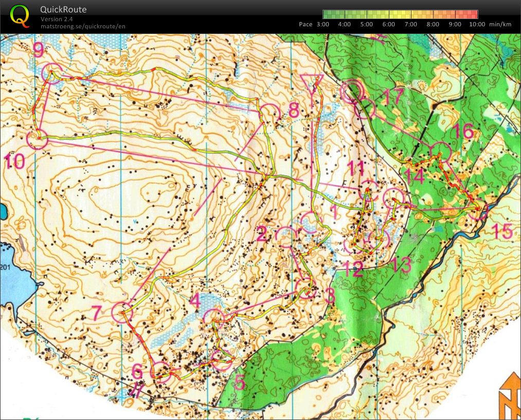The image size is (521, 420).
Task: Select the 7:00 pace label
Action: (x=411, y=24)
